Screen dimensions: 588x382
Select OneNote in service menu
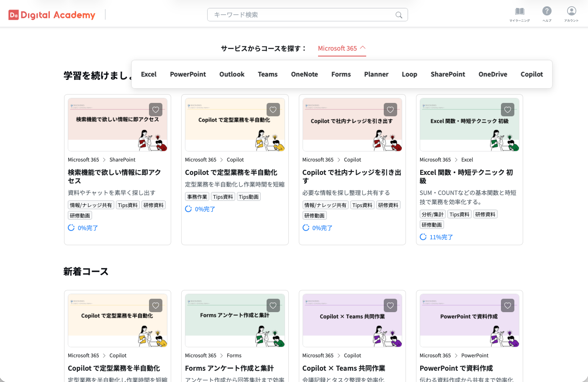pos(305,74)
